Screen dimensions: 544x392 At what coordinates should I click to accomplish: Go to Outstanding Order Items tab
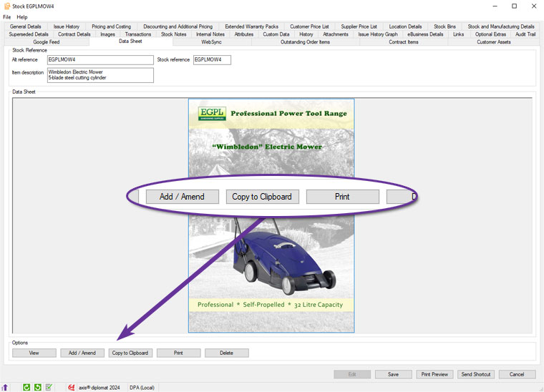click(x=306, y=42)
